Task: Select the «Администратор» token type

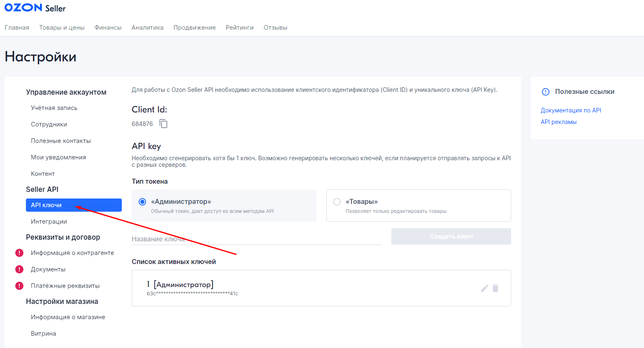Action: tap(142, 202)
